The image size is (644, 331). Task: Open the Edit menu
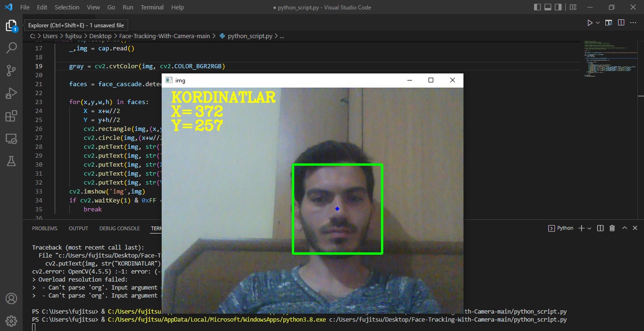pos(42,7)
